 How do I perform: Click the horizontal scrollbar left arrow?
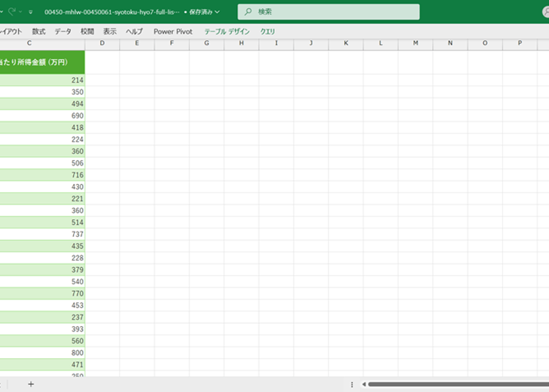pos(364,384)
